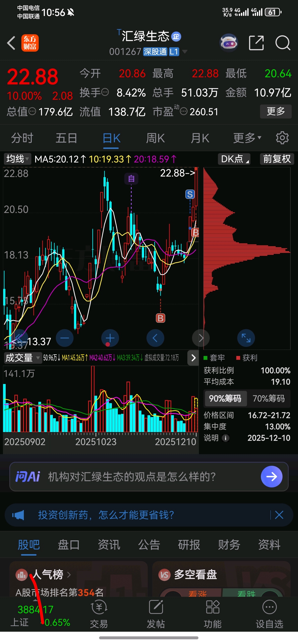Viewport: 298px width, 644px height.
Task: Open the 均线 indicator dropdown
Action: (17, 159)
